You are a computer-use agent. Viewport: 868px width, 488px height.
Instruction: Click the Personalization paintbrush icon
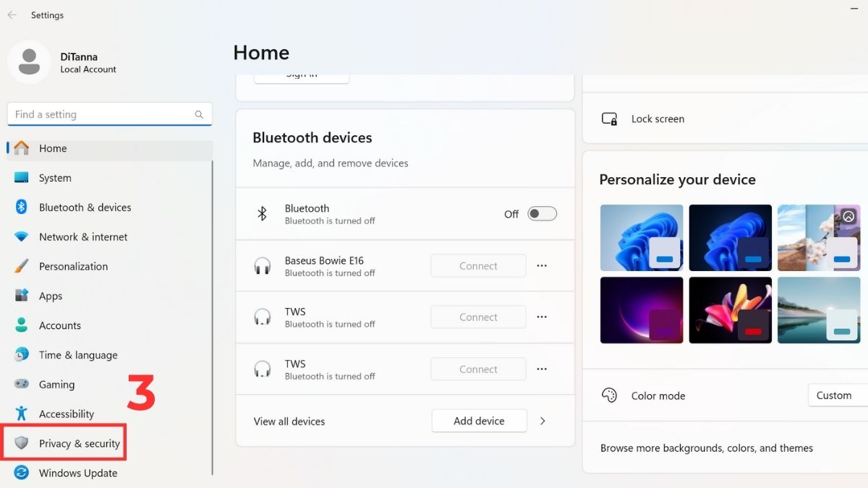(x=22, y=266)
